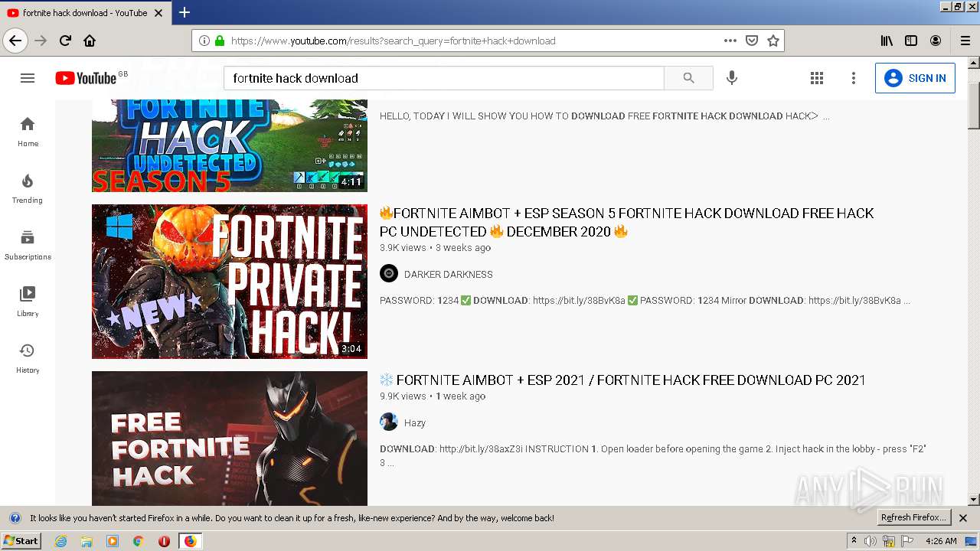Click the SIGN IN button

tap(915, 78)
